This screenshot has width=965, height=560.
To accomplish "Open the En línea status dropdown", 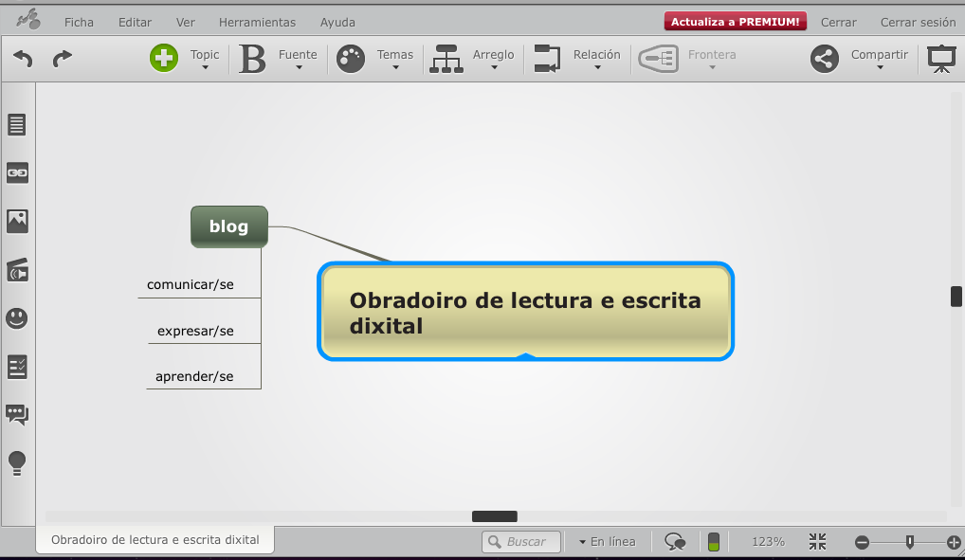I will [x=607, y=542].
